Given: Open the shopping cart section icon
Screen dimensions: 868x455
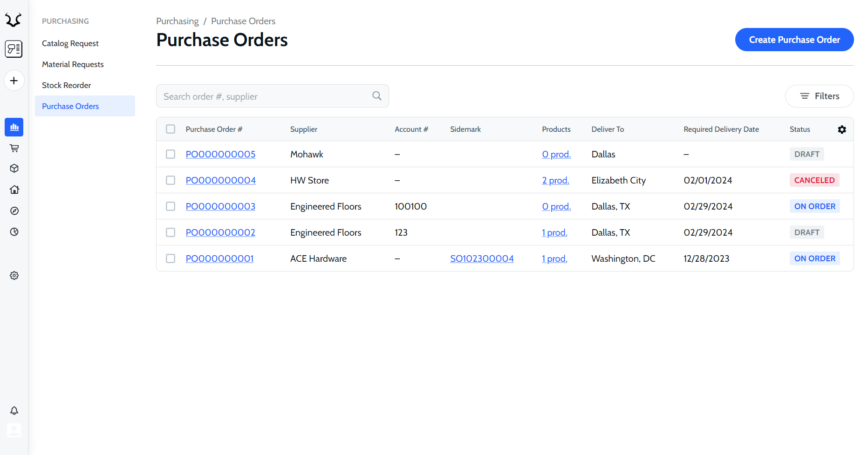Looking at the screenshot, I should pos(14,148).
